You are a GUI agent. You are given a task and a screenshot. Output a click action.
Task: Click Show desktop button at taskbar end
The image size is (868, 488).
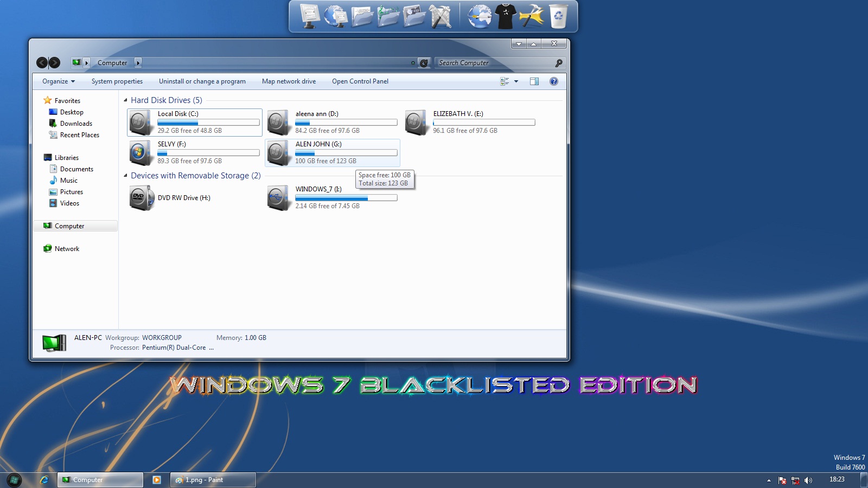(864, 480)
